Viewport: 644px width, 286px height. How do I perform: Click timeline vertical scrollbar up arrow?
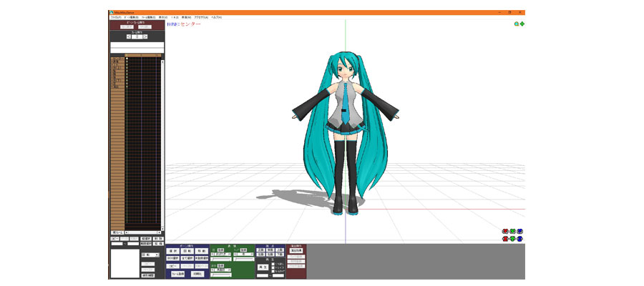(x=162, y=61)
